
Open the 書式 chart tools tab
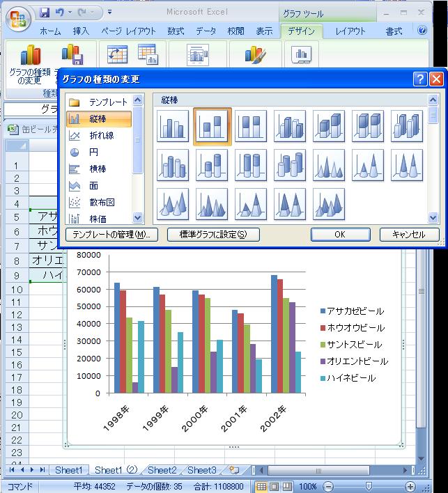[x=394, y=31]
